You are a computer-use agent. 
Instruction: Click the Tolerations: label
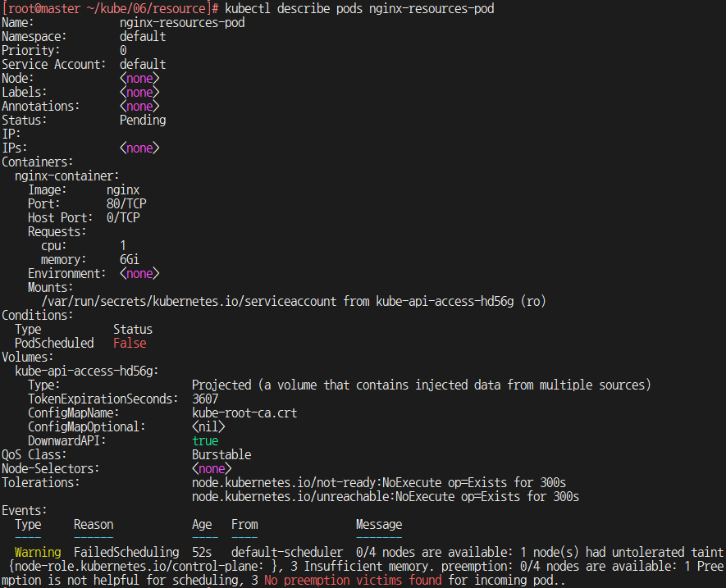click(41, 482)
